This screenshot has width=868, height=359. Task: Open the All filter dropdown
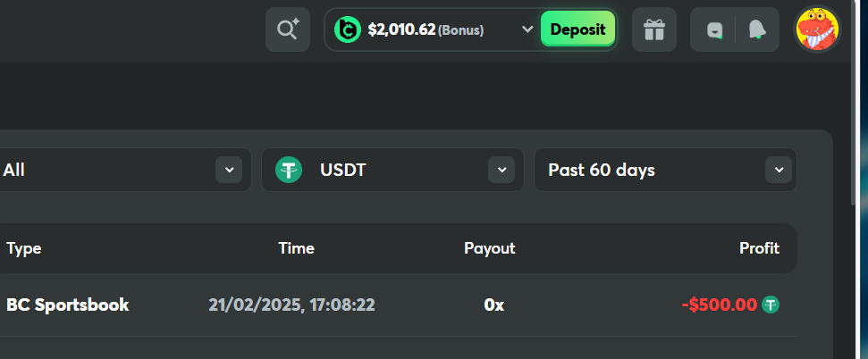click(x=229, y=170)
